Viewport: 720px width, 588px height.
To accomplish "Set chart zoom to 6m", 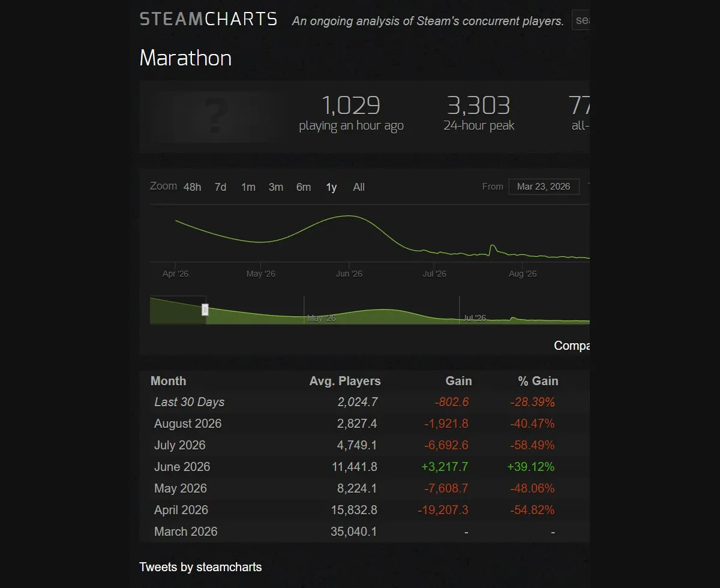I will [304, 187].
